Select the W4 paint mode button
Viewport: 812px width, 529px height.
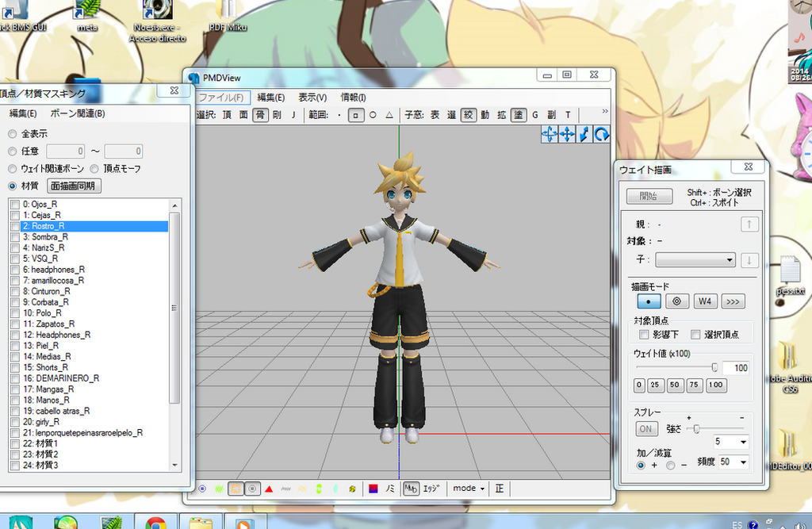click(x=705, y=301)
